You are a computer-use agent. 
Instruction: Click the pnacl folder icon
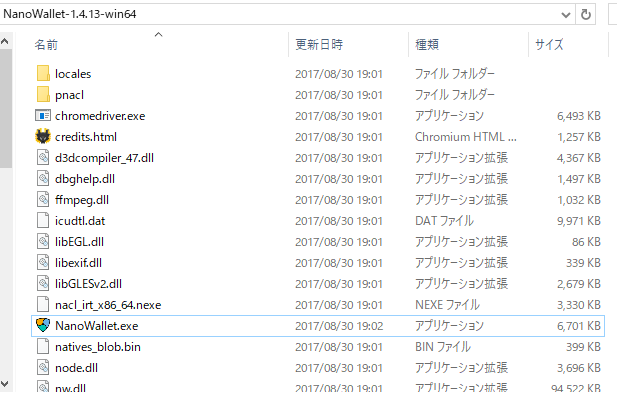[x=42, y=94]
